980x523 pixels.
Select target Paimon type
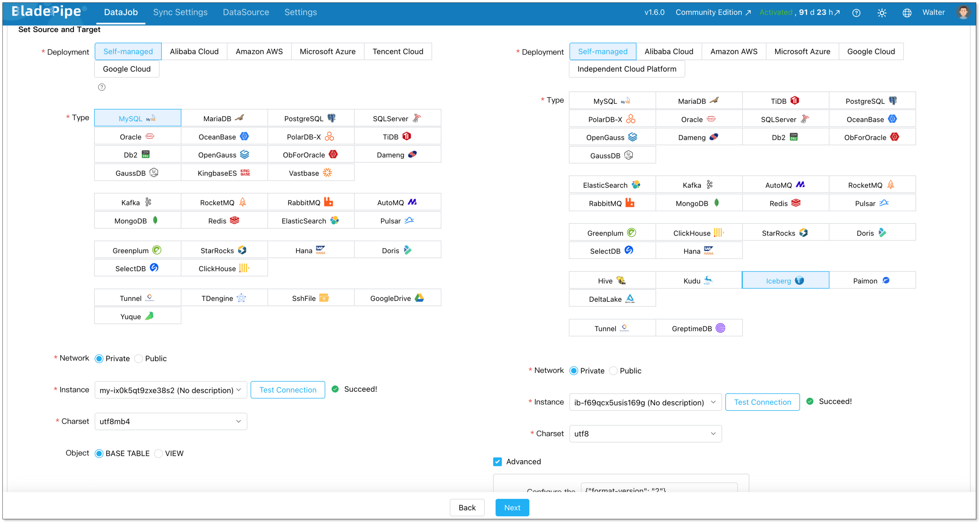tap(872, 281)
